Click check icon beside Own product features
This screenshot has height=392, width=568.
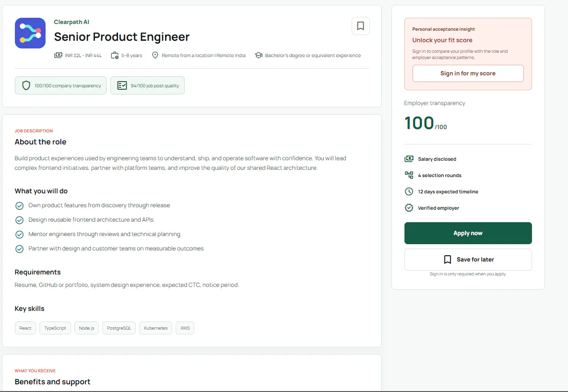coord(20,206)
